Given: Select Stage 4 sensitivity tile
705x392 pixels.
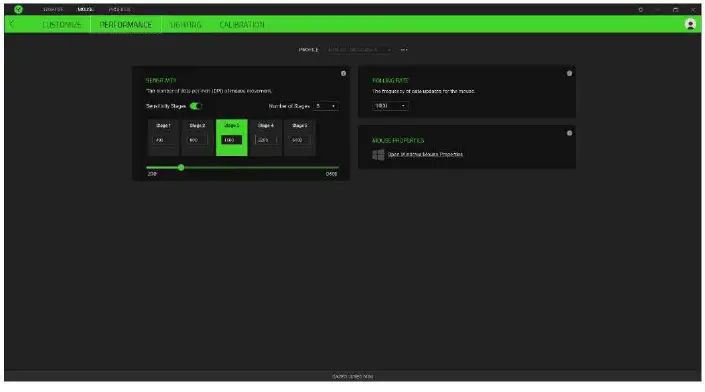Looking at the screenshot, I should click(266, 138).
